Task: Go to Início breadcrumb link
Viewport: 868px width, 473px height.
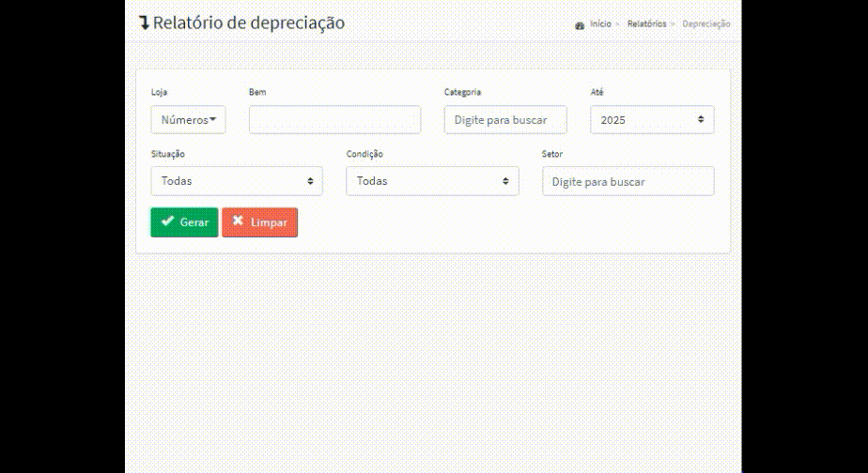Action: (x=600, y=23)
